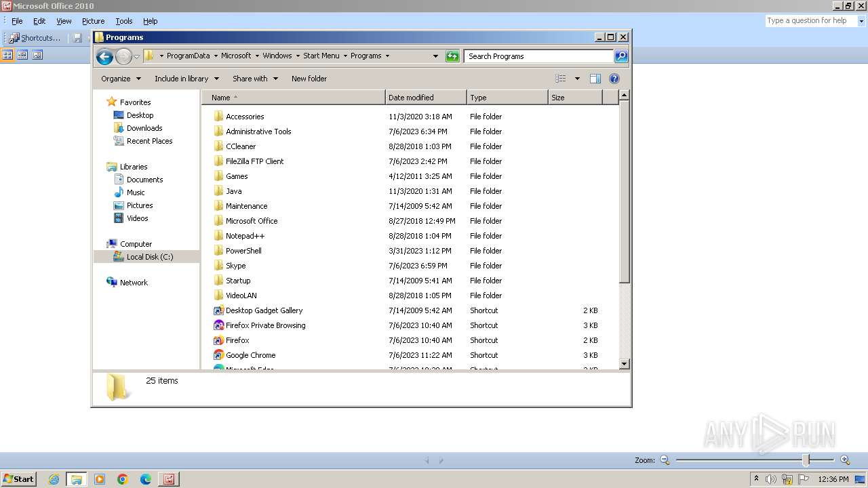Sort by Name column header
This screenshot has height=488, width=868.
tap(294, 98)
